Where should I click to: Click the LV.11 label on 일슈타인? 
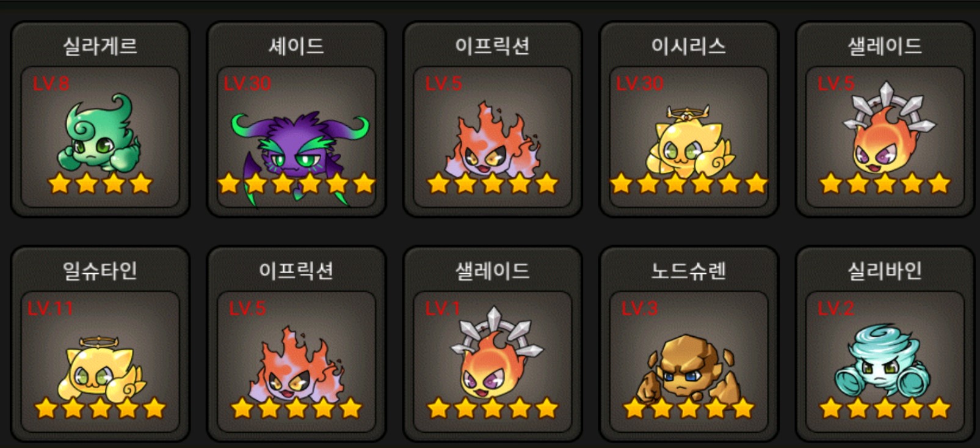(50, 308)
